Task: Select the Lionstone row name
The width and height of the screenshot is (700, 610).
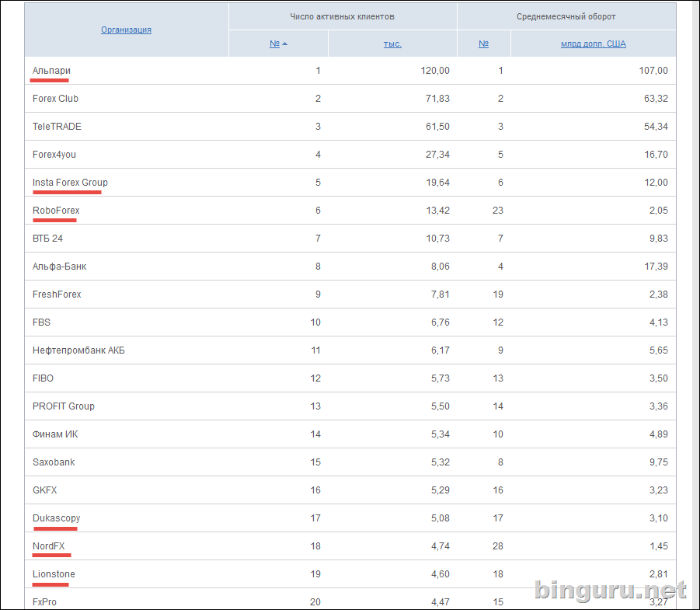Action: [x=54, y=574]
